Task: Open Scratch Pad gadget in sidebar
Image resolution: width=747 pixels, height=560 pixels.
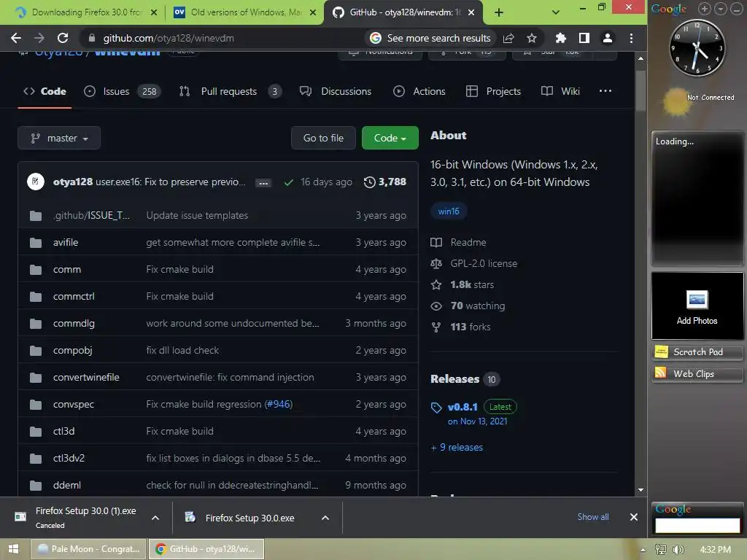Action: pyautogui.click(x=697, y=352)
